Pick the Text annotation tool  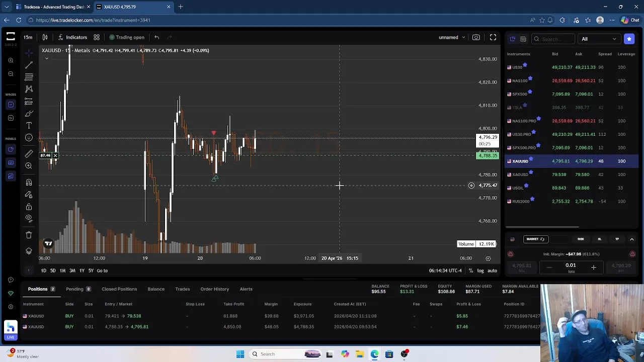[29, 125]
